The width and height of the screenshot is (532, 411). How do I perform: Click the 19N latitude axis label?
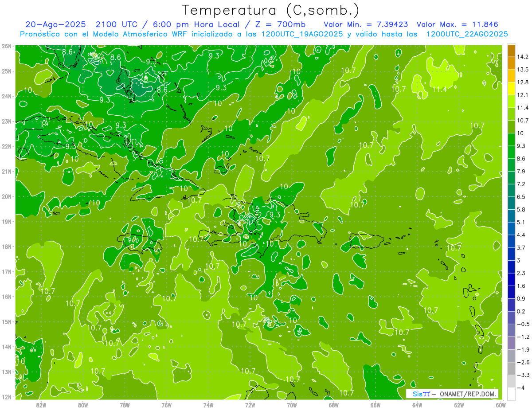(x=6, y=221)
